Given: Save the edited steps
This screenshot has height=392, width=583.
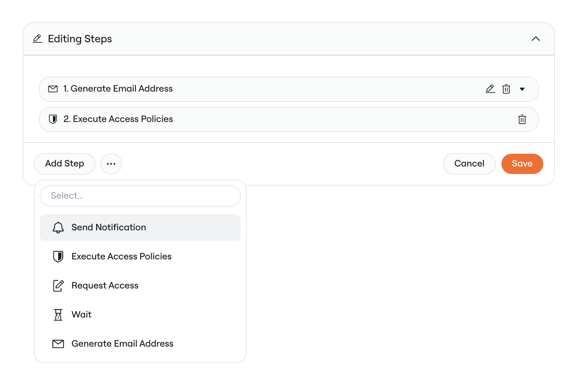Looking at the screenshot, I should pyautogui.click(x=522, y=164).
